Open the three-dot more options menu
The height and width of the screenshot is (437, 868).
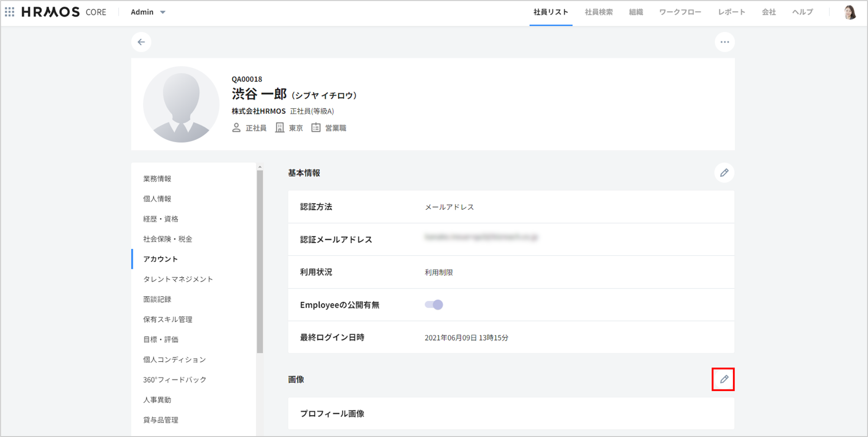(725, 42)
